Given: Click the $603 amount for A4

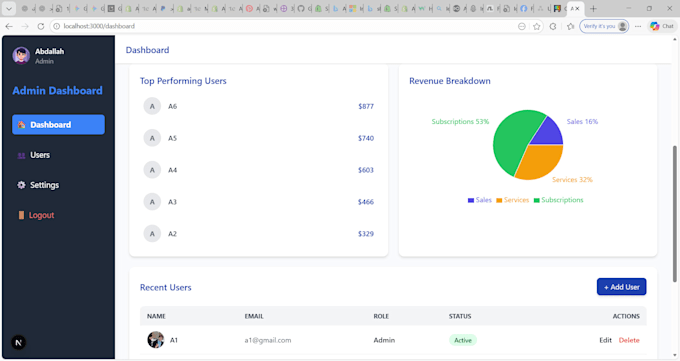Looking at the screenshot, I should 366,170.
